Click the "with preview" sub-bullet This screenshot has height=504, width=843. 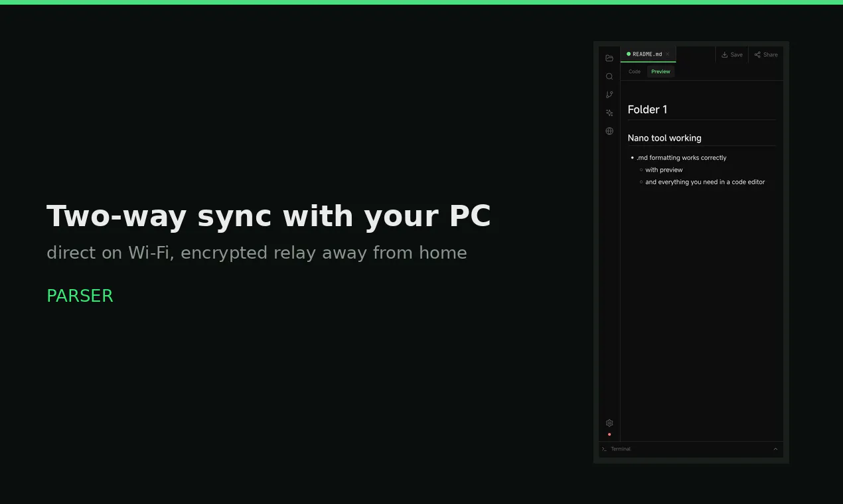(664, 170)
